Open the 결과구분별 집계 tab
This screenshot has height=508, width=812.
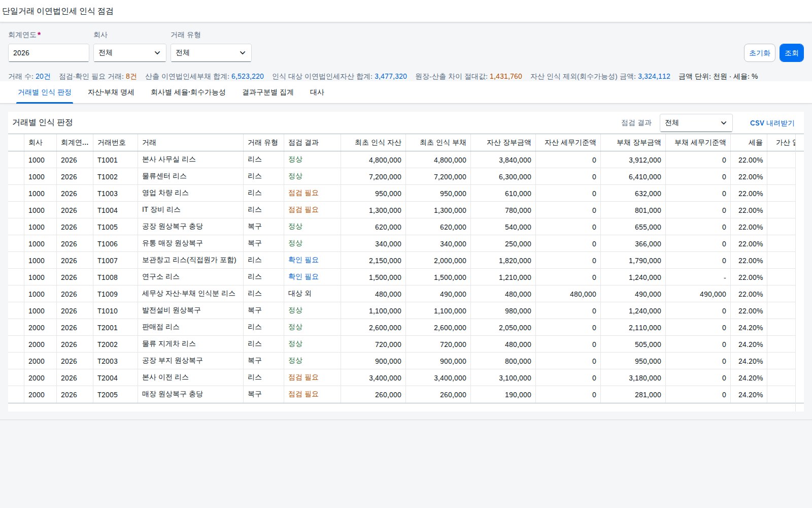(268, 92)
